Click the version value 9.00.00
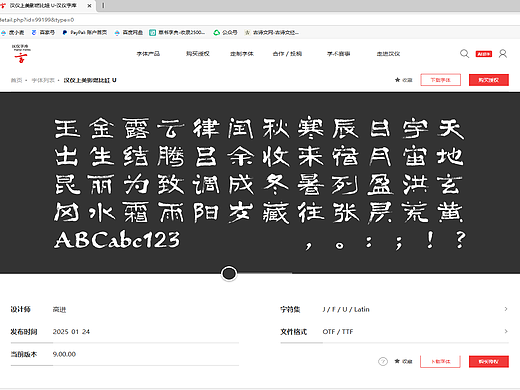The image size is (520, 390). click(x=64, y=354)
